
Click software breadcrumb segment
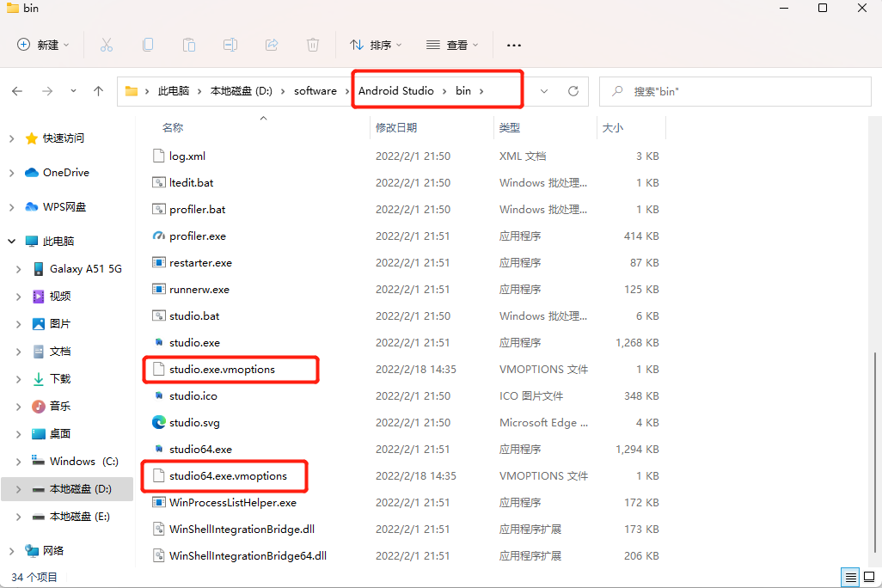(315, 91)
